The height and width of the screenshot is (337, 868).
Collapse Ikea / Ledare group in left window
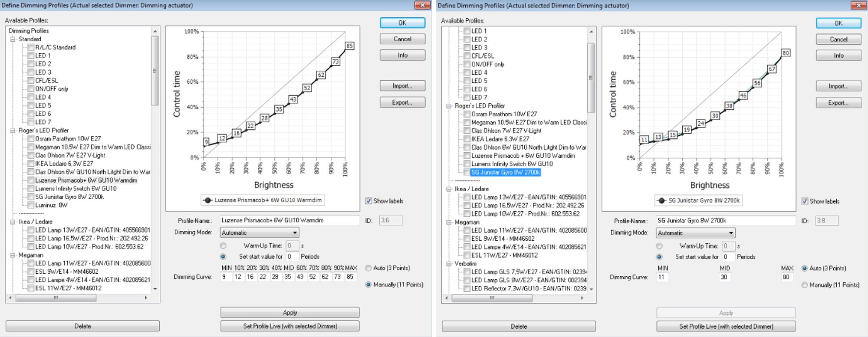point(13,222)
